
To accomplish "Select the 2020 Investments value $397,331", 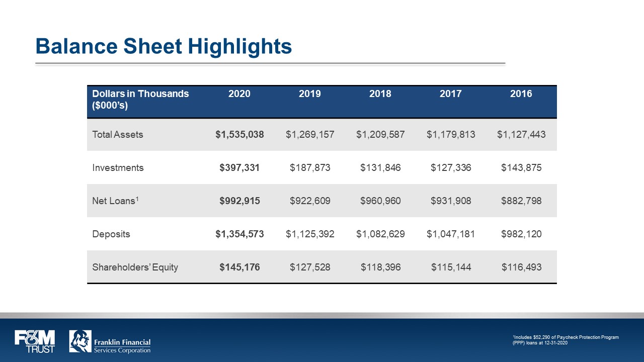I will 239,168.
